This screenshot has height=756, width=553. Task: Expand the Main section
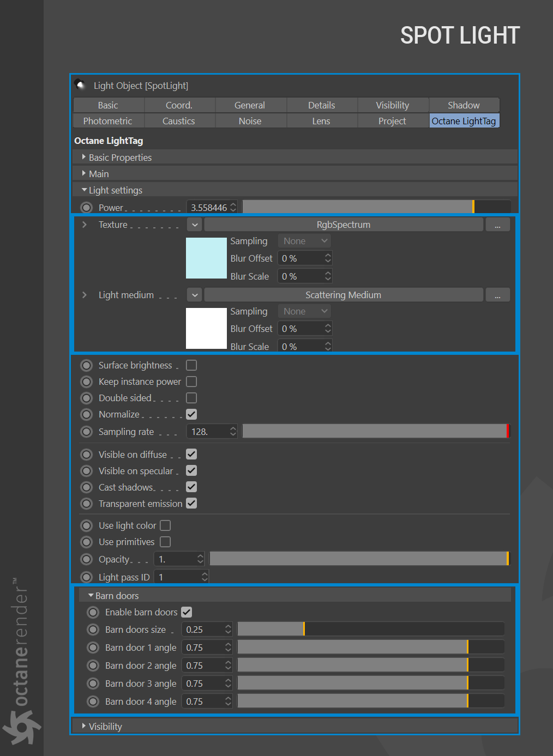(84, 173)
